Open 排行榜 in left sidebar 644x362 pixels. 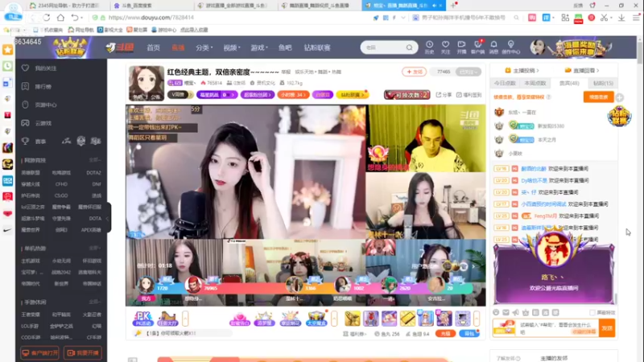43,87
